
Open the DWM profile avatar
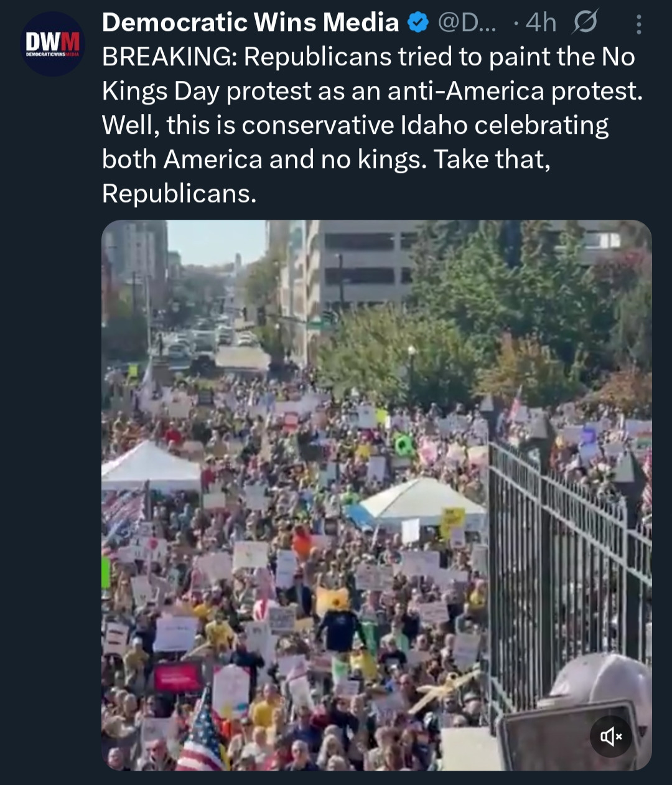point(52,44)
